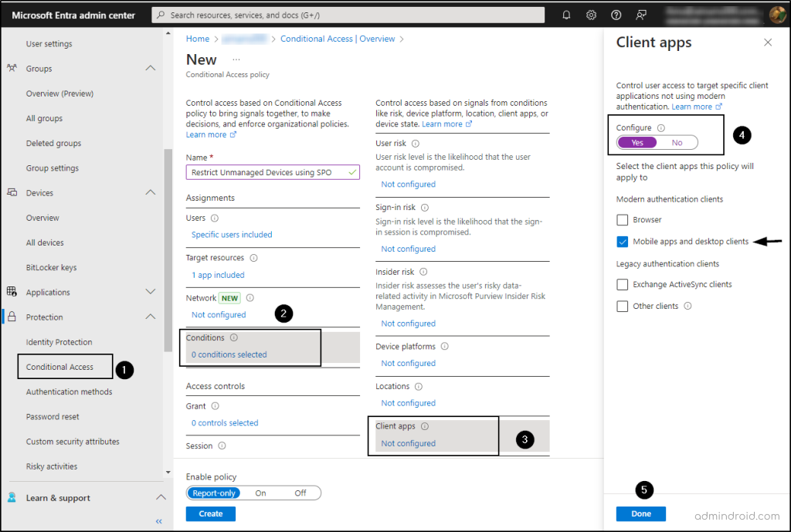Open settings gear in top bar
The width and height of the screenshot is (791, 532).
pyautogui.click(x=591, y=15)
